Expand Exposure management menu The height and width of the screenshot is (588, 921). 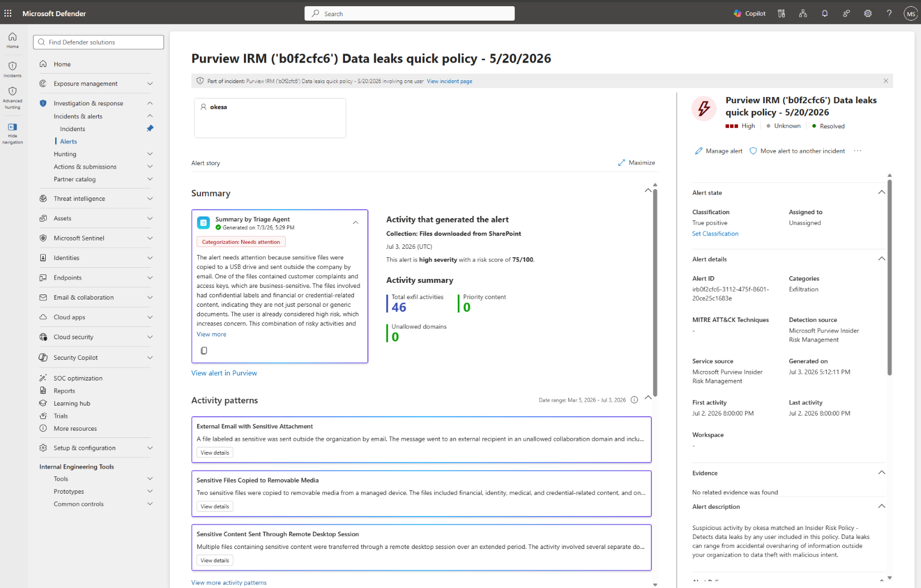click(x=150, y=84)
